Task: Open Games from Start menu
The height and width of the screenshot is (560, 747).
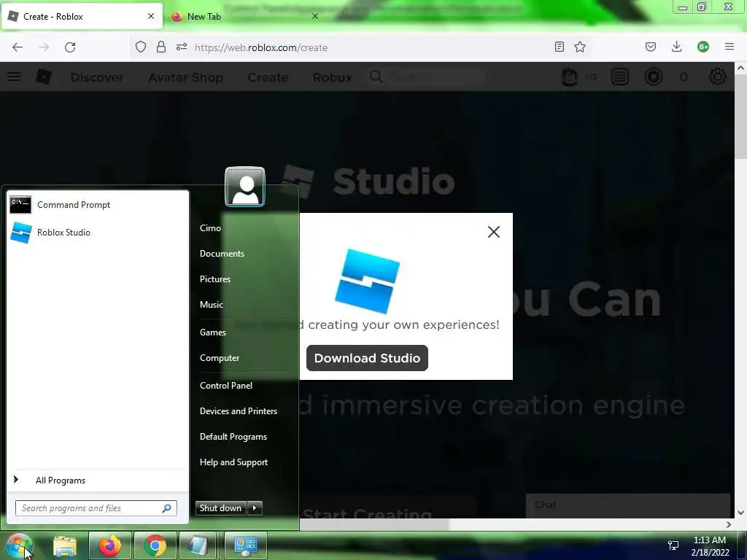Action: [212, 332]
